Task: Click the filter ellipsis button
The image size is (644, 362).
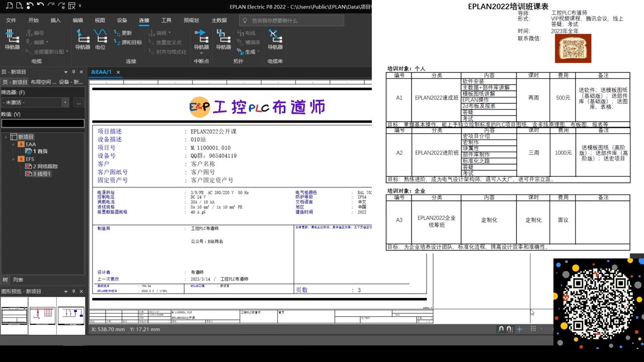Action: [78, 103]
